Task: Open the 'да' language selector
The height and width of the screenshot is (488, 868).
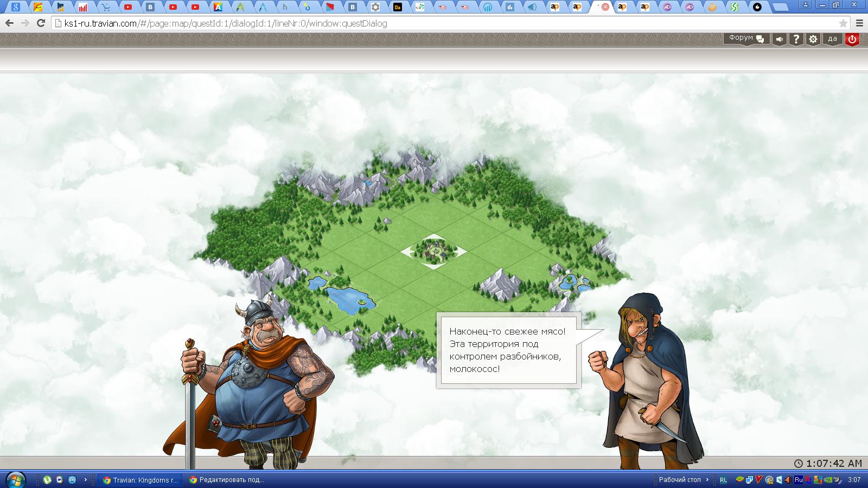Action: pos(832,38)
